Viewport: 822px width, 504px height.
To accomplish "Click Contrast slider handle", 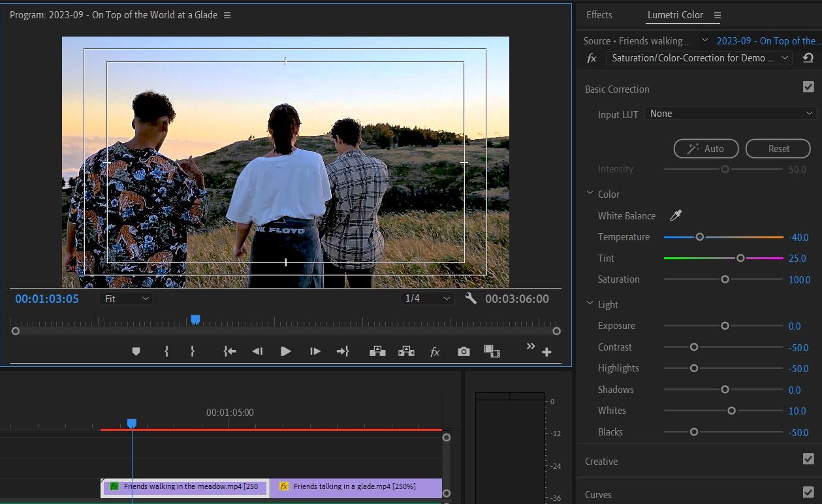I will pyautogui.click(x=694, y=347).
